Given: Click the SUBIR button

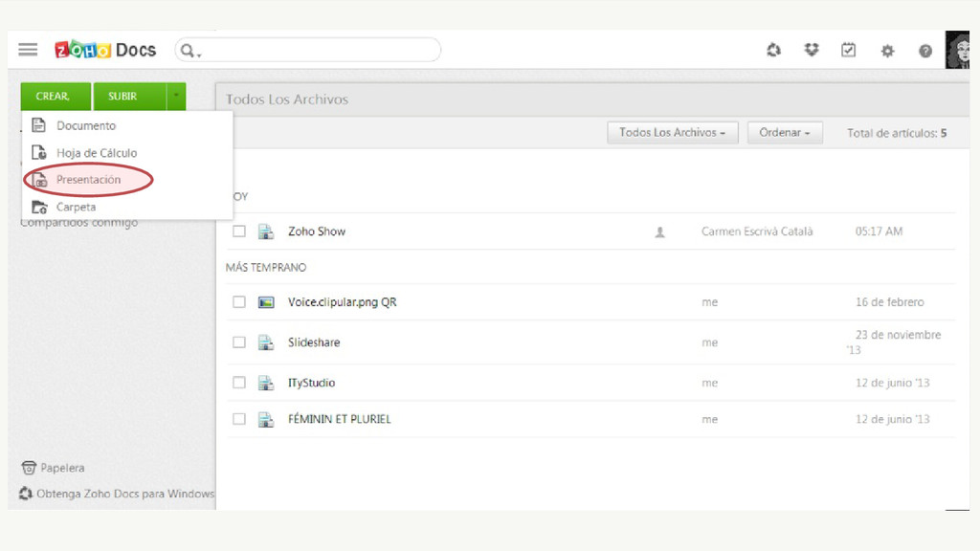Looking at the screenshot, I should click(130, 97).
